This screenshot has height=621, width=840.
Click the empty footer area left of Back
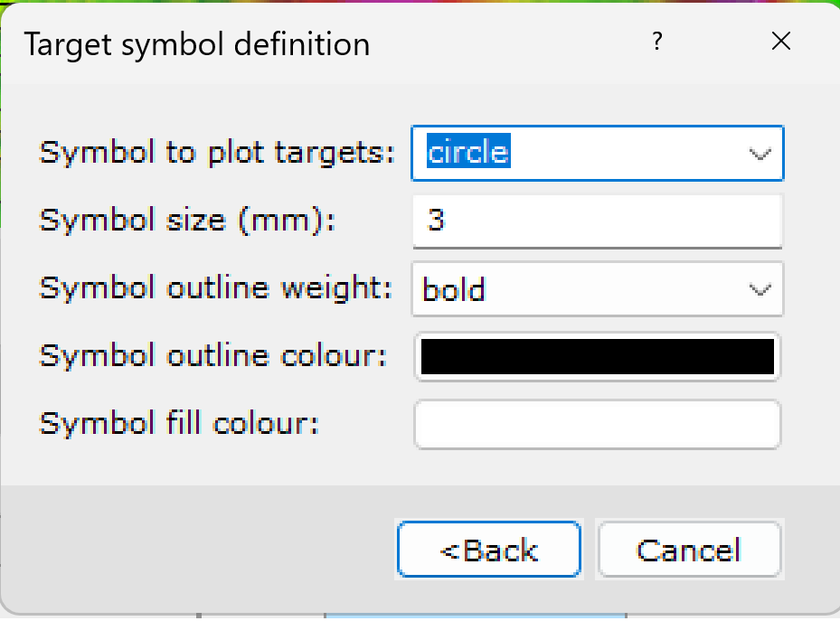point(198,550)
